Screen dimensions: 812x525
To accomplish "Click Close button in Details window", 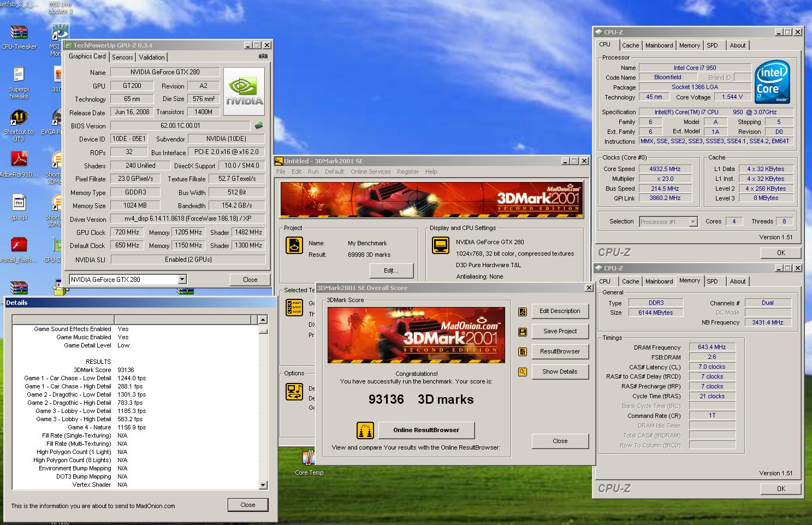I will [247, 505].
